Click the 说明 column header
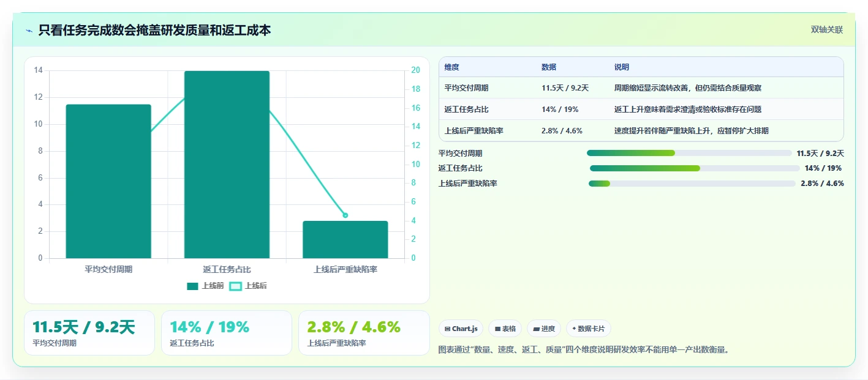This screenshot has width=868, height=380. pos(622,67)
